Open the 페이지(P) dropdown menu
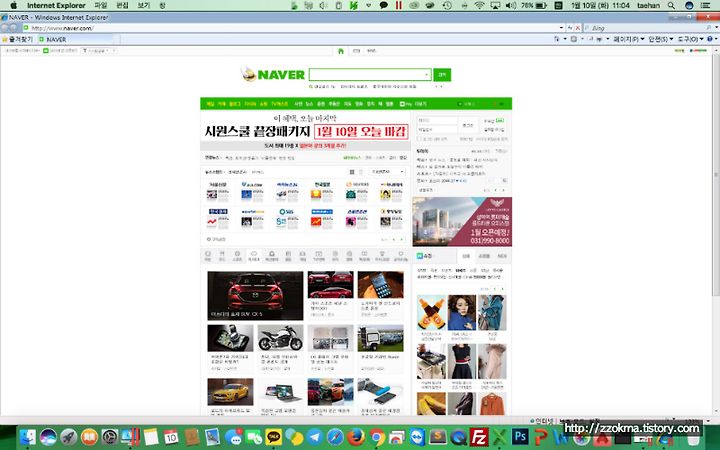Screen dimensions: 720x450 (629, 39)
